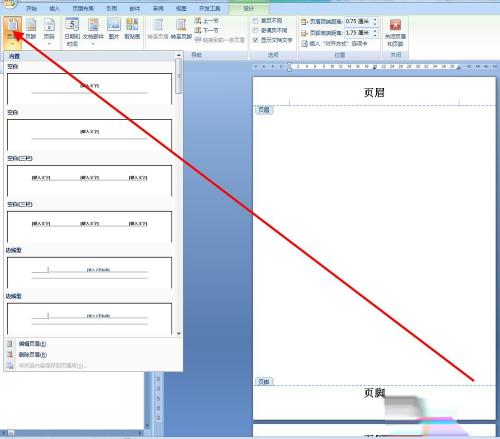The height and width of the screenshot is (439, 500).
Task: Click 插入"对齐方式"选项卡 icon
Action: click(304, 44)
